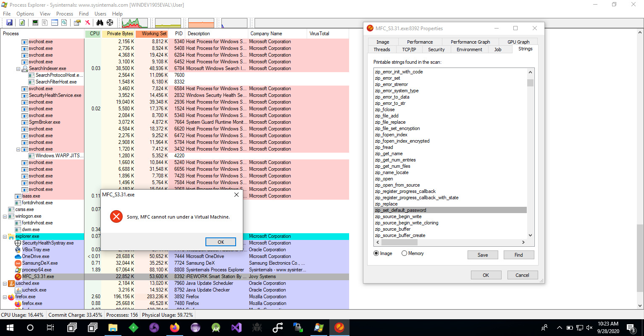Click the green Refresh Now toolbar icon
Viewport: 644px width, 336px height.
tap(22, 23)
